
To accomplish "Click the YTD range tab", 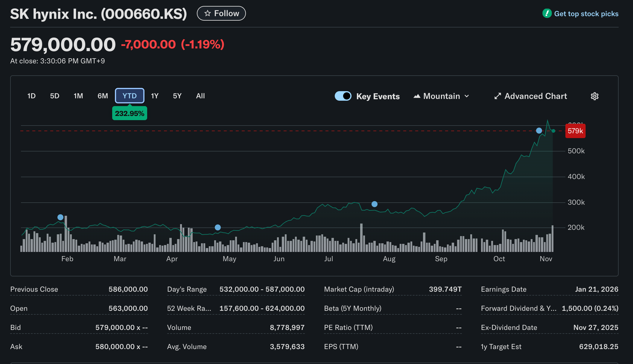I will tap(130, 96).
